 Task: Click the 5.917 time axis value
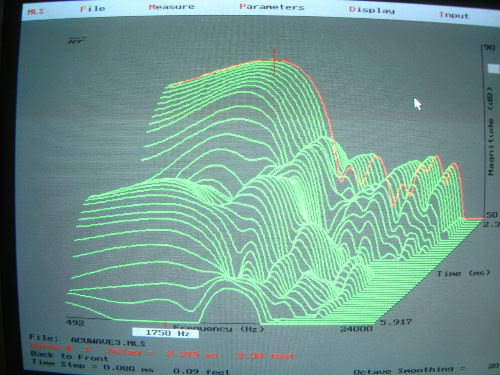396,322
